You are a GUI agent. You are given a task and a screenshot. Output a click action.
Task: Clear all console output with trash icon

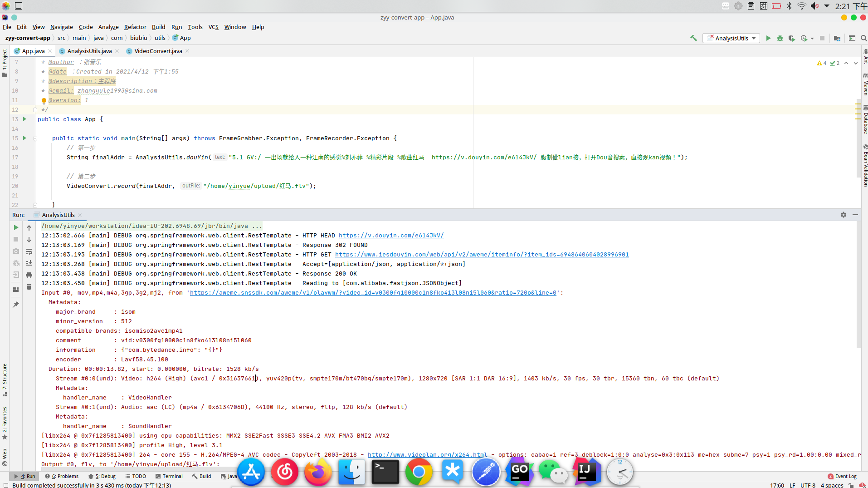(29, 287)
